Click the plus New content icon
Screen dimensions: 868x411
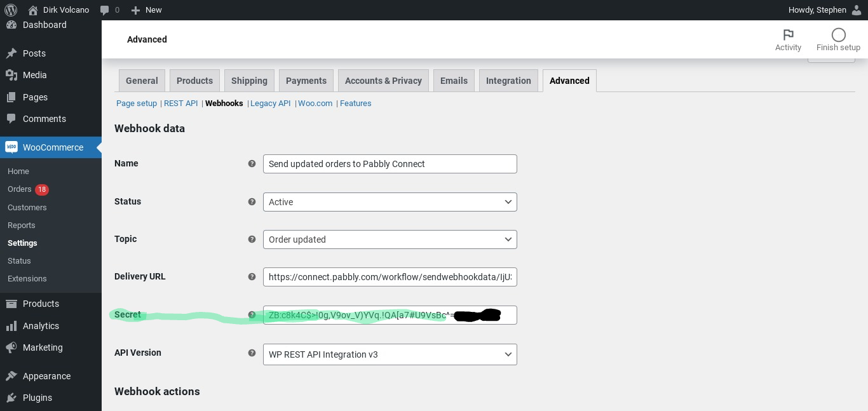pyautogui.click(x=135, y=10)
